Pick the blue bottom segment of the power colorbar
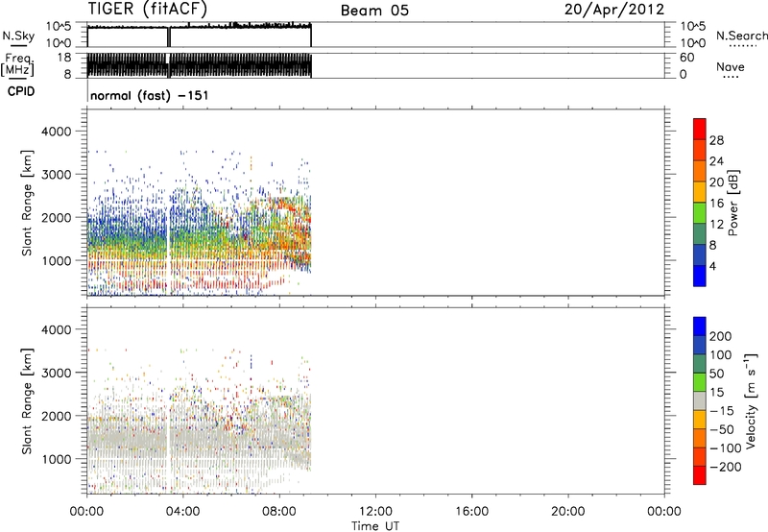Viewport: 768px width, 532px height. 700,276
